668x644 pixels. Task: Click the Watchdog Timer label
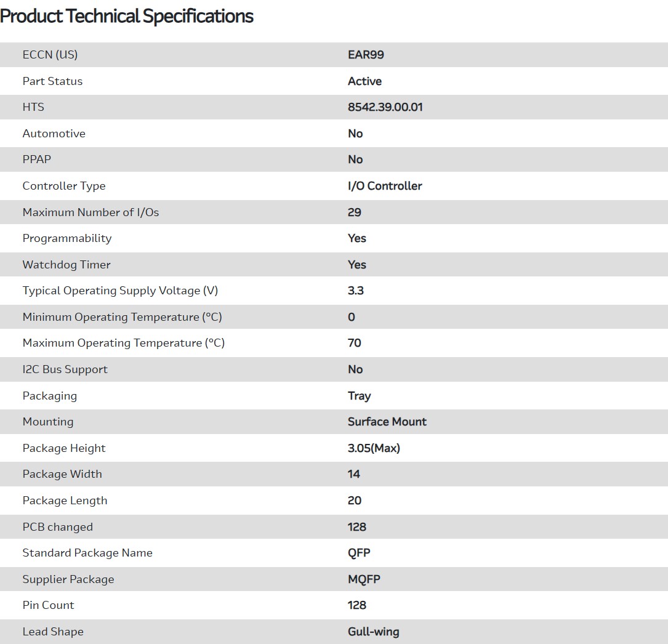[x=66, y=265]
